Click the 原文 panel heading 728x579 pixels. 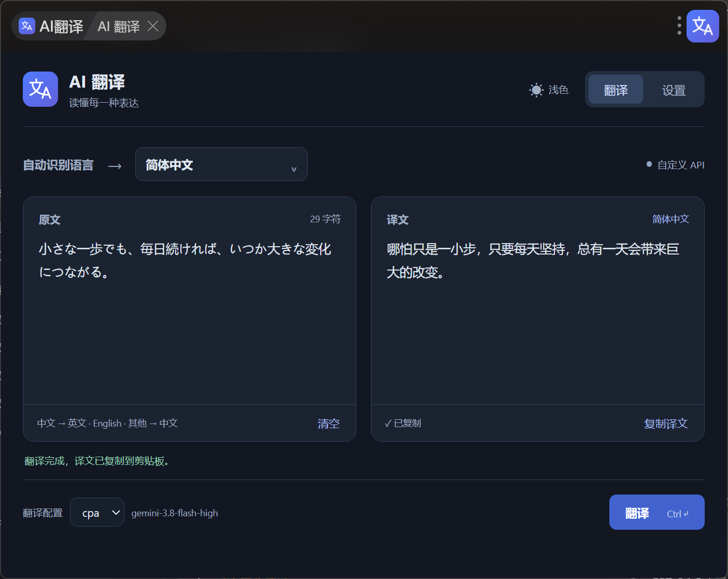pyautogui.click(x=50, y=219)
